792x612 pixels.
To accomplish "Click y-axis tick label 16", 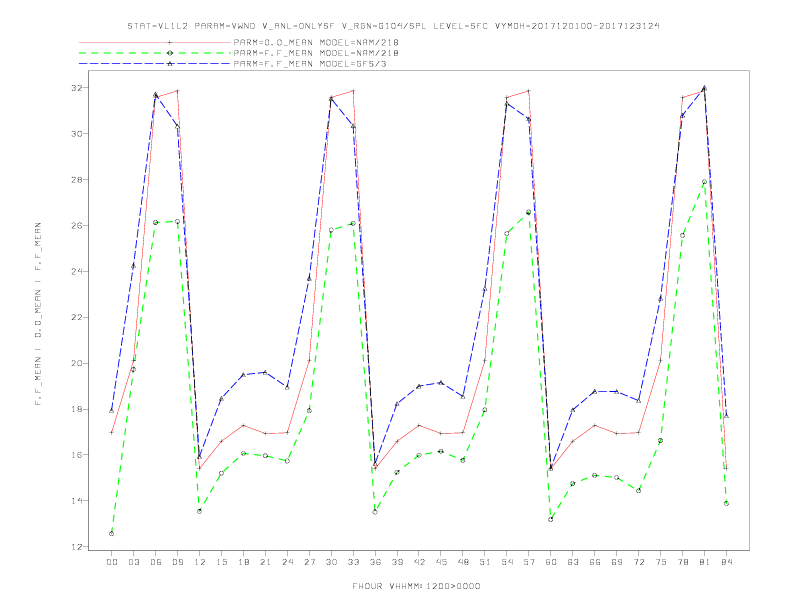I will (77, 455).
